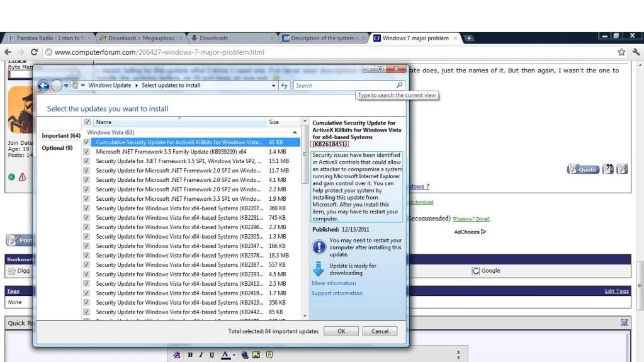Insert a link in the quick reply

(245, 355)
